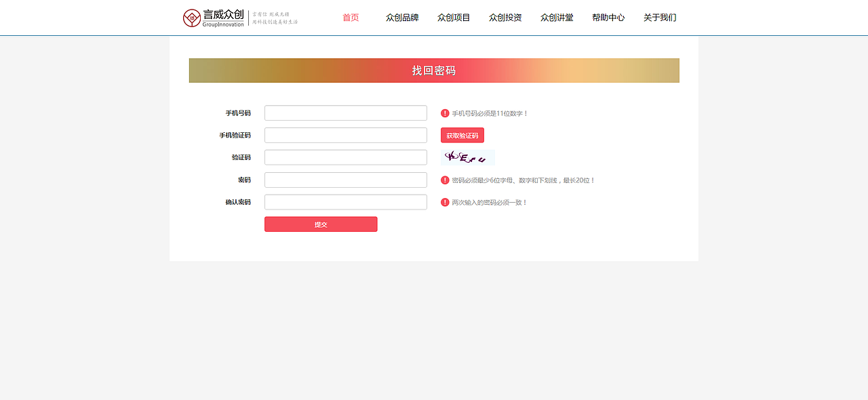Viewport: 868px width, 400px height.
Task: Focus the 验证码 text box
Action: click(x=345, y=157)
